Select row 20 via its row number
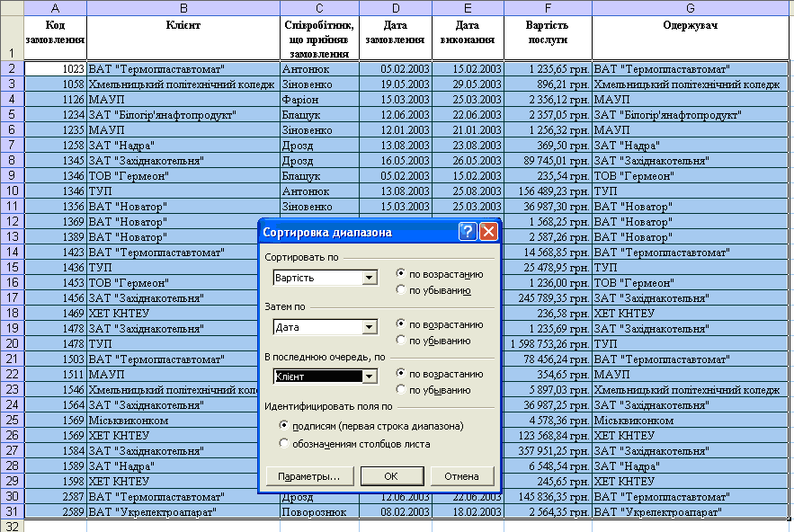The height and width of the screenshot is (532, 794). pos(12,343)
